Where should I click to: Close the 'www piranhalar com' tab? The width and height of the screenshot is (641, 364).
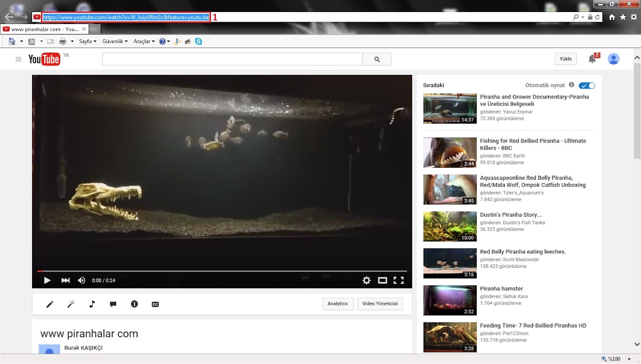point(84,29)
